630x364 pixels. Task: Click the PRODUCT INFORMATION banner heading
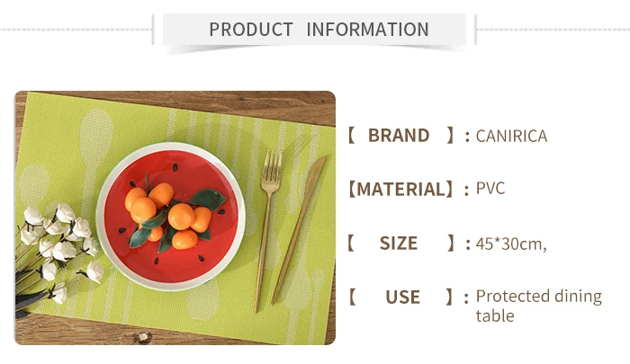point(319,29)
